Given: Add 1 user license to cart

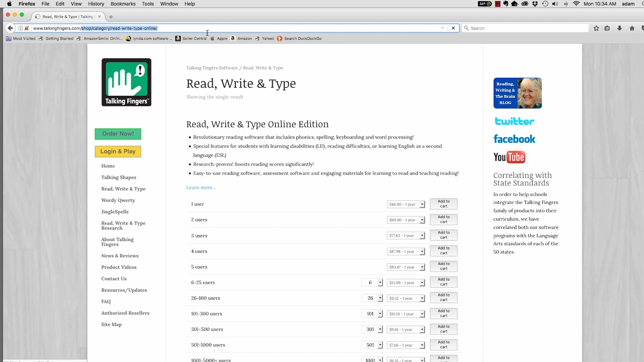Looking at the screenshot, I should coord(444,204).
